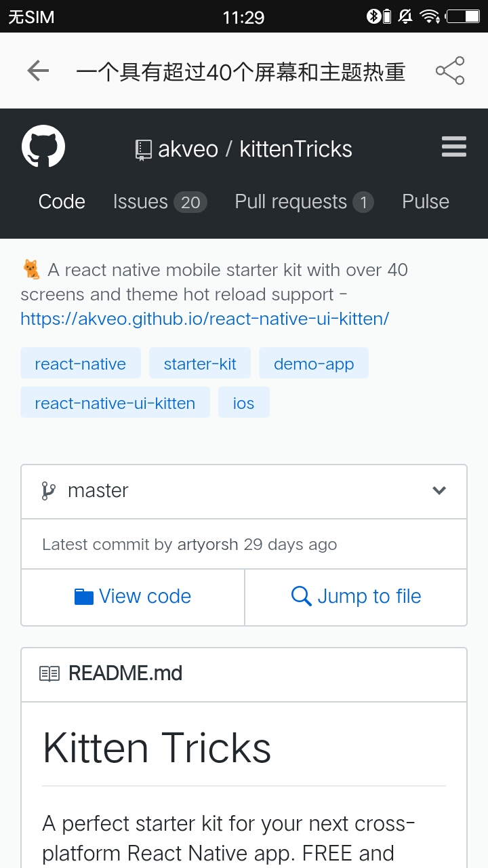Select the Pulse tab
488x868 pixels.
426,202
